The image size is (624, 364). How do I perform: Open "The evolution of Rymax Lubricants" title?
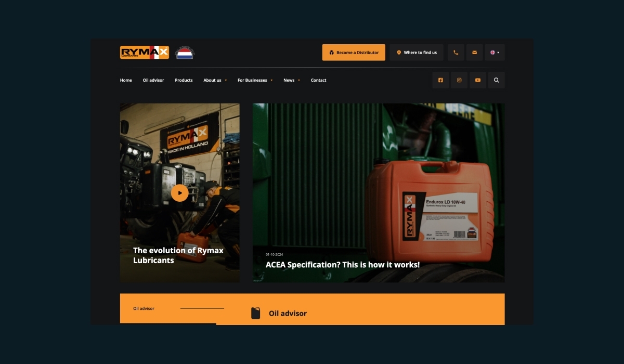tap(178, 255)
